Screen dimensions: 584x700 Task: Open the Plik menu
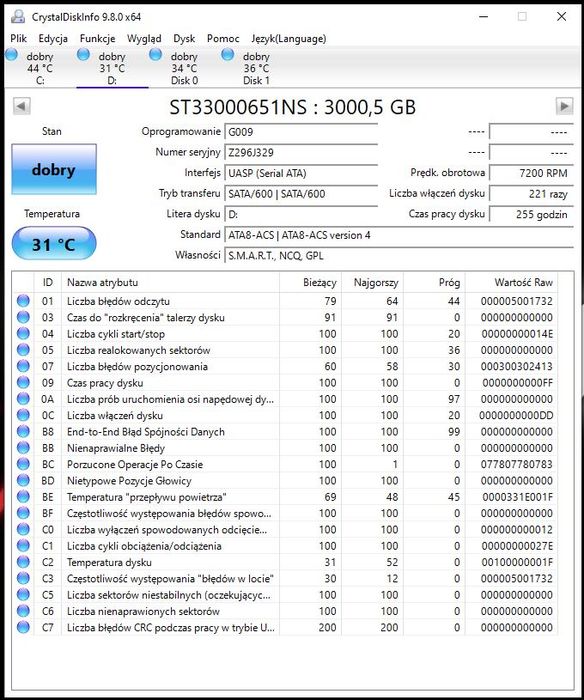tap(19, 39)
